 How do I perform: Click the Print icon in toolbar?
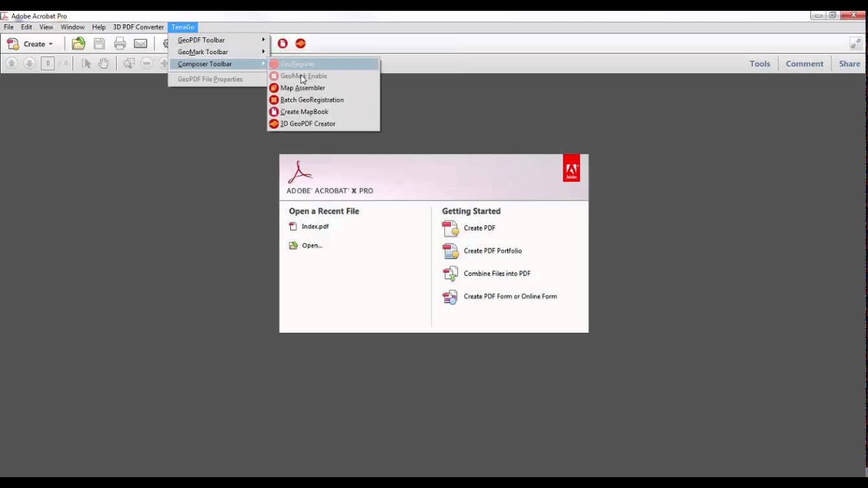coord(120,43)
